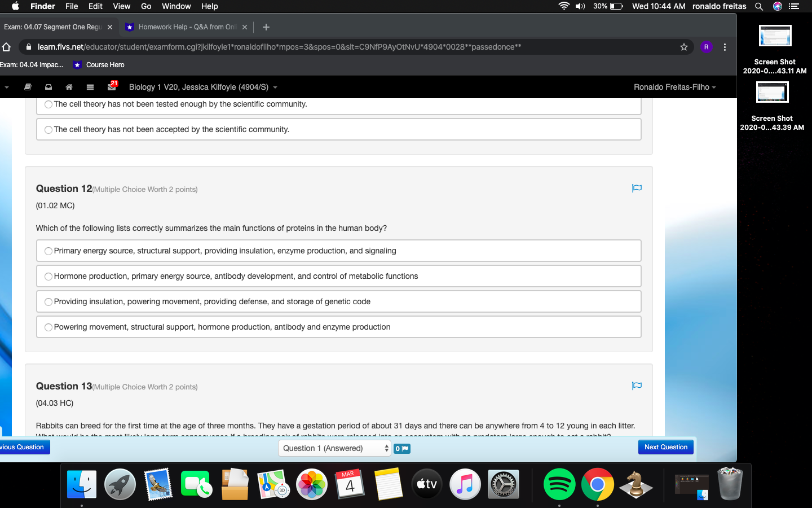Open messages envelope with 21 notifications
Screen dimensions: 812x508
[x=111, y=87]
